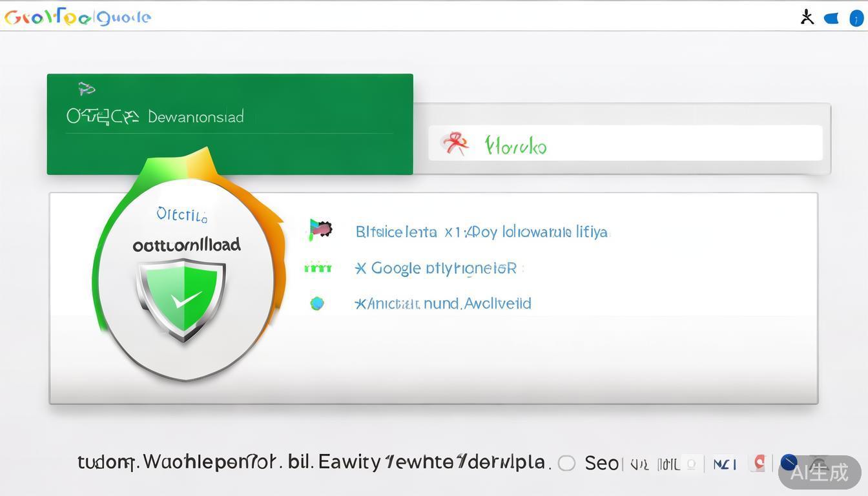Screen dimensions: 868x496
Task: Click the small green bars icon by Google item
Action: pyautogui.click(x=318, y=267)
